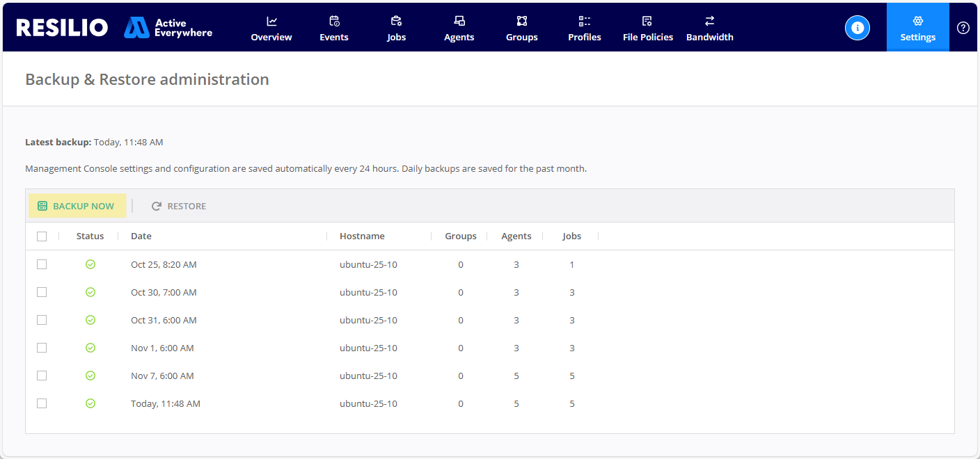Screen dimensions: 980x459
Task: Open the Bandwidth navigation item
Action: click(x=710, y=29)
